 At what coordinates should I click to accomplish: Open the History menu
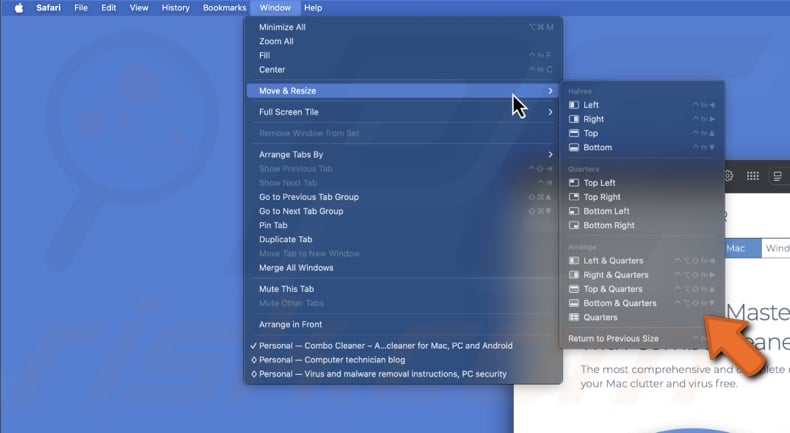(175, 8)
